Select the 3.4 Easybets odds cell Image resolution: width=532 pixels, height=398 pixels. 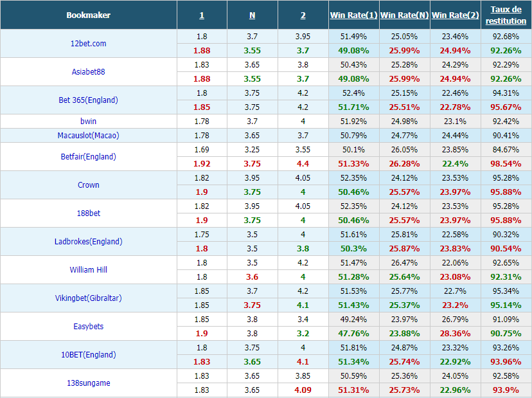303,320
